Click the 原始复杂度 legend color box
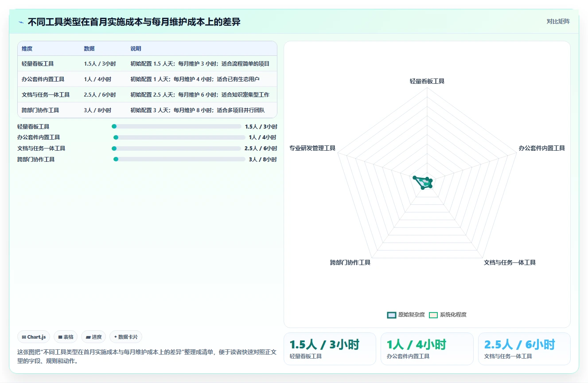 pos(391,315)
